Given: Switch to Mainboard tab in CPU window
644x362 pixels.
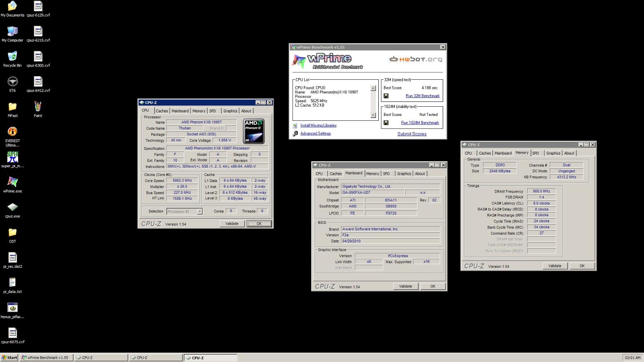Looking at the screenshot, I should [180, 111].
